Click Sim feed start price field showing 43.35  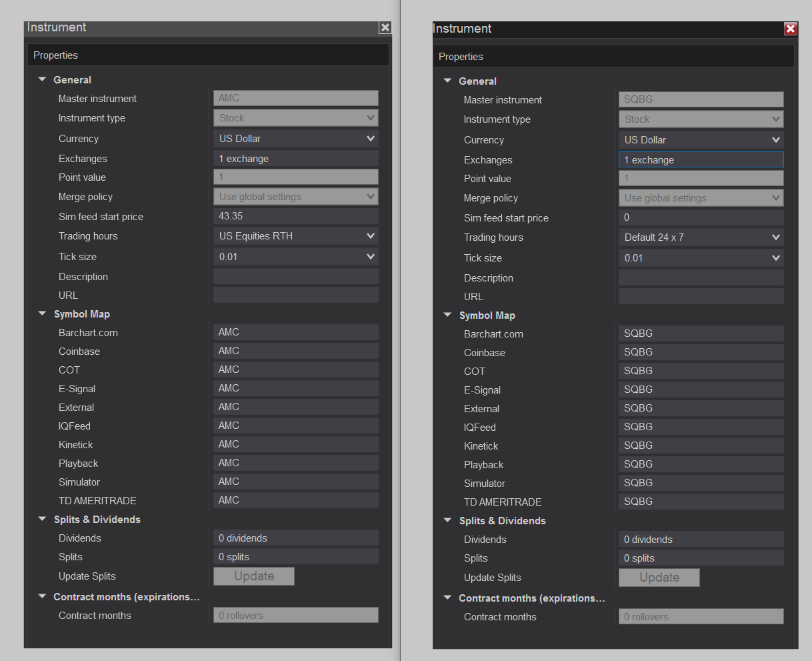296,216
